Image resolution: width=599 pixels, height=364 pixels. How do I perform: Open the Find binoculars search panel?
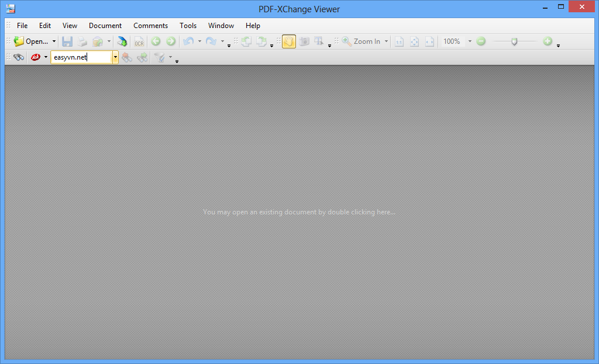pyautogui.click(x=18, y=57)
